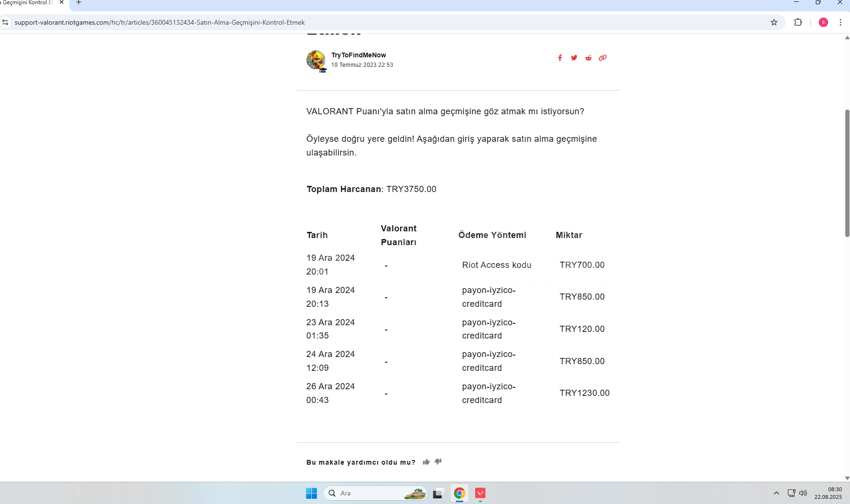Image resolution: width=850 pixels, height=504 pixels.
Task: Click the amount TRY1230.00
Action: [584, 393]
